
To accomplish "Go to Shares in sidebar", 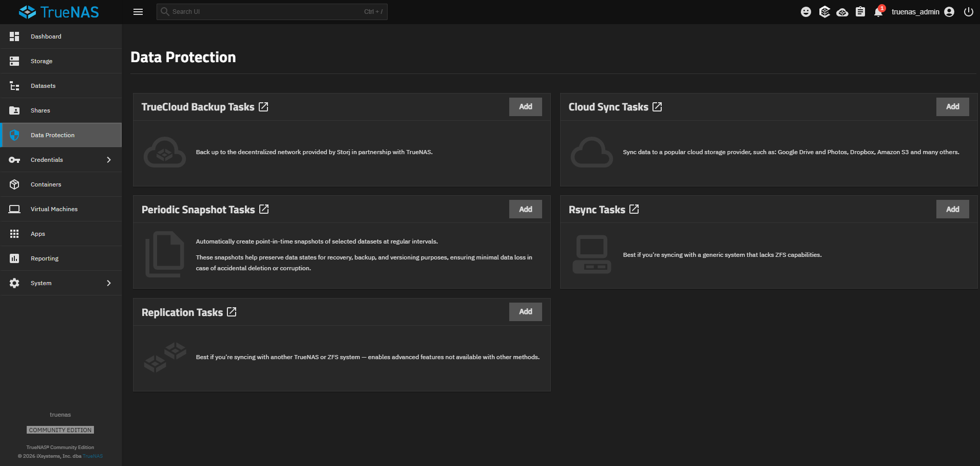I will (61, 110).
